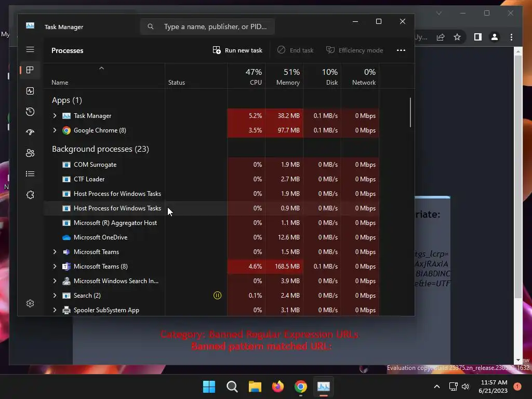The image size is (532, 399).
Task: Click Run new task button
Action: click(x=237, y=50)
